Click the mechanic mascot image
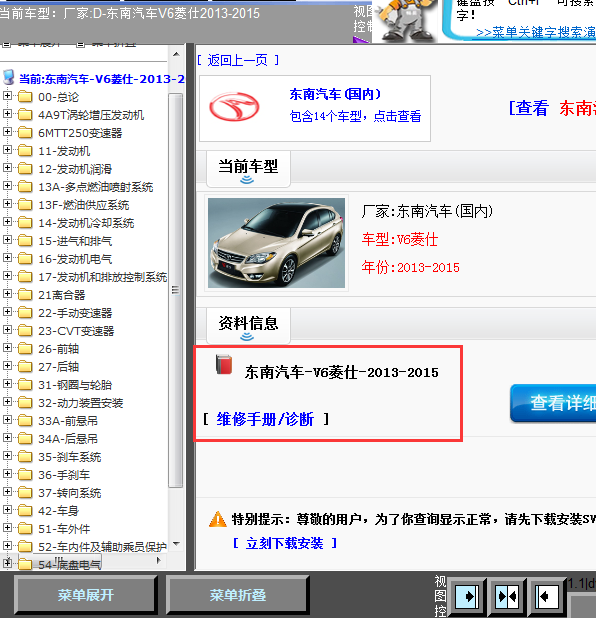The width and height of the screenshot is (596, 618). pos(405,20)
